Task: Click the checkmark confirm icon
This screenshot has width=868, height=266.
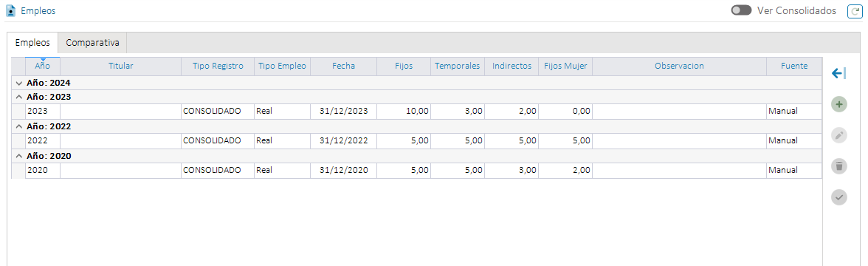Action: pos(839,197)
